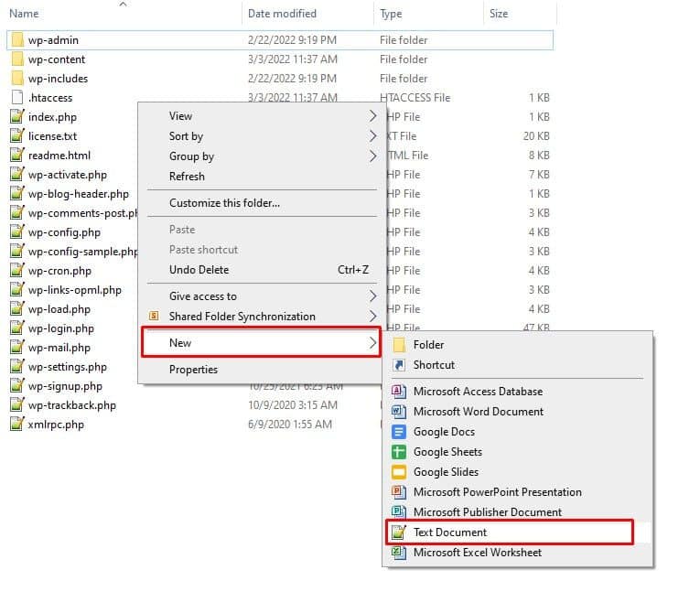Click the Microsoft PowerPoint Presentation icon
The width and height of the screenshot is (700, 613).
pyautogui.click(x=398, y=492)
